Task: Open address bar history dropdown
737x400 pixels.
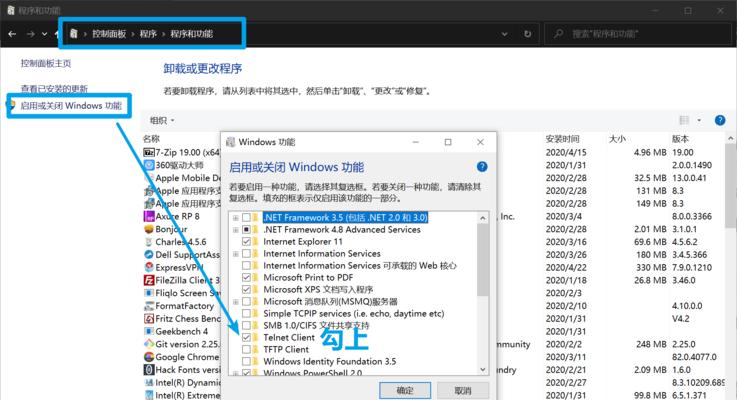Action: tap(504, 34)
